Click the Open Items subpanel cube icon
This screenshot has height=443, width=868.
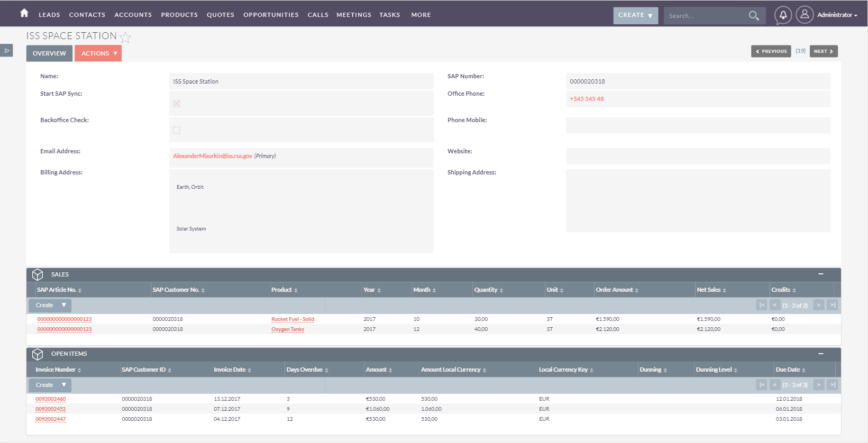[38, 354]
